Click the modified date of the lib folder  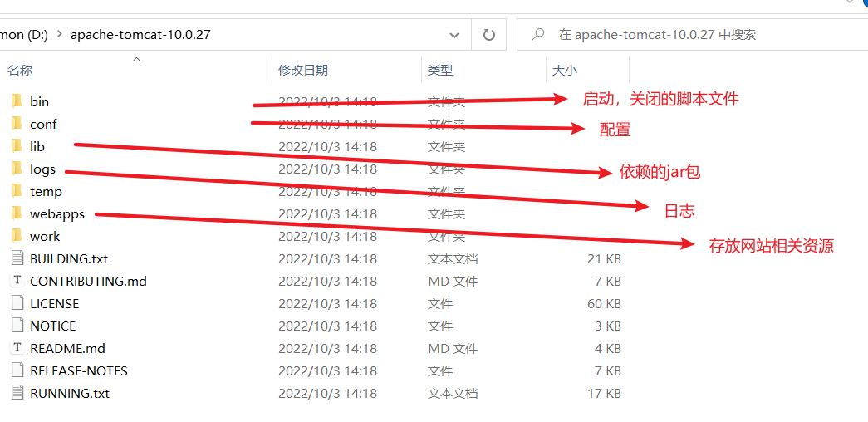coord(327,147)
